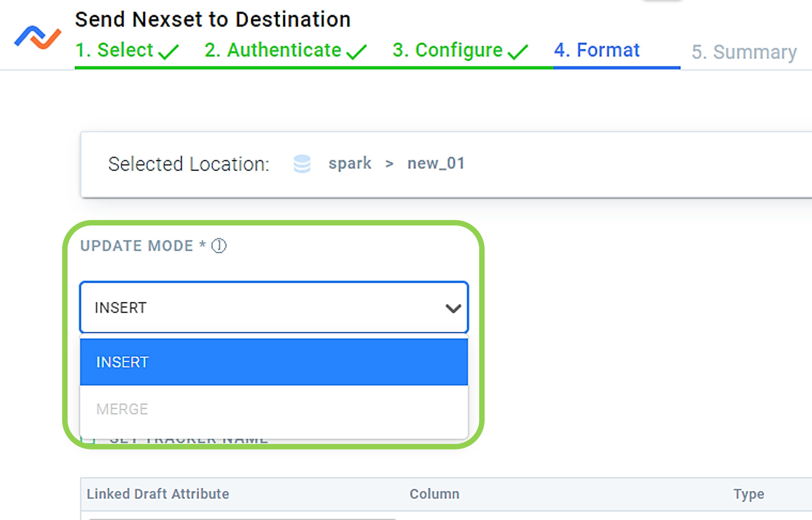812x520 pixels.
Task: Click the spark database icon
Action: click(302, 164)
